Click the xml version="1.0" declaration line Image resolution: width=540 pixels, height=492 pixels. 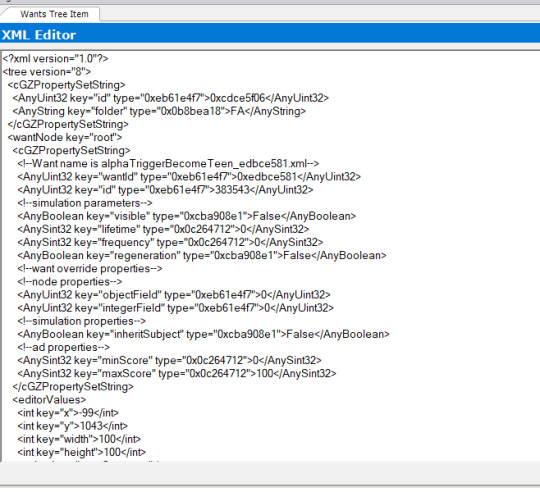click(55, 59)
